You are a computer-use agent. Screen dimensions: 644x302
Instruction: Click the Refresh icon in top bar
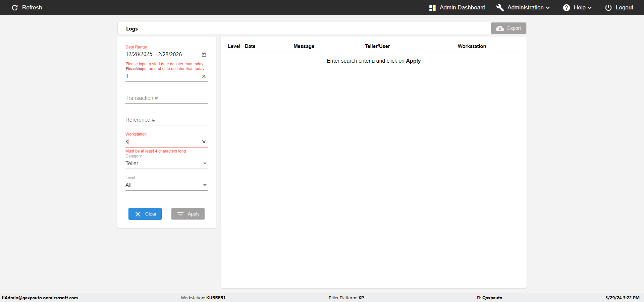pyautogui.click(x=15, y=7)
